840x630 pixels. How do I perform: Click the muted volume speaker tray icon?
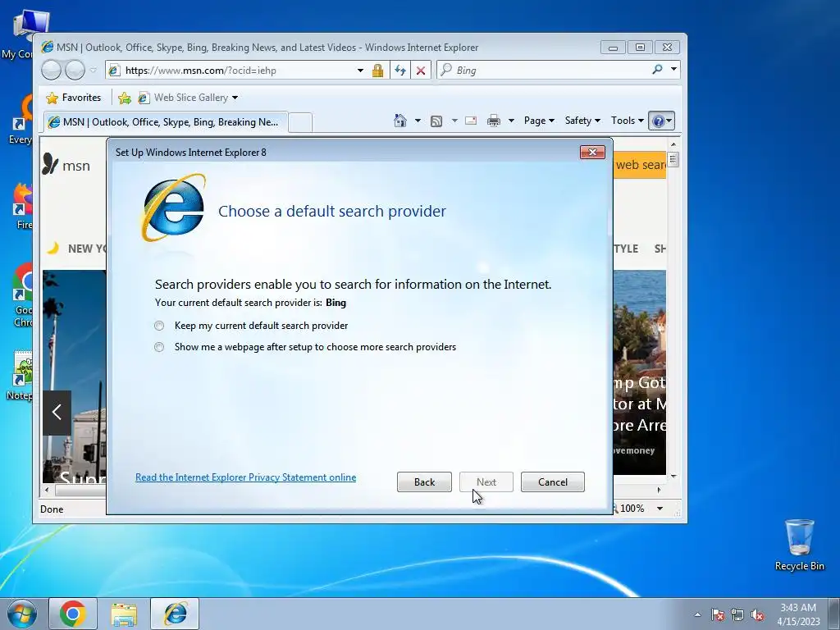pos(757,614)
